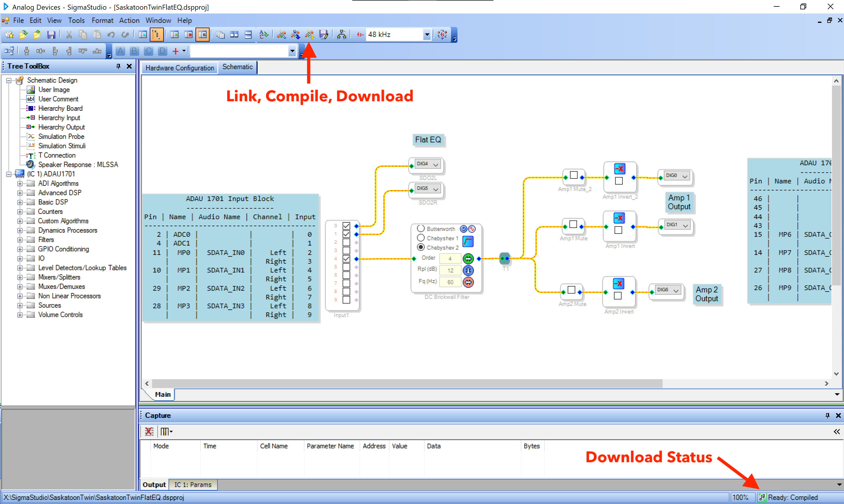This screenshot has width=844, height=504.
Task: Click the Rpl (dB) value field
Action: [450, 270]
